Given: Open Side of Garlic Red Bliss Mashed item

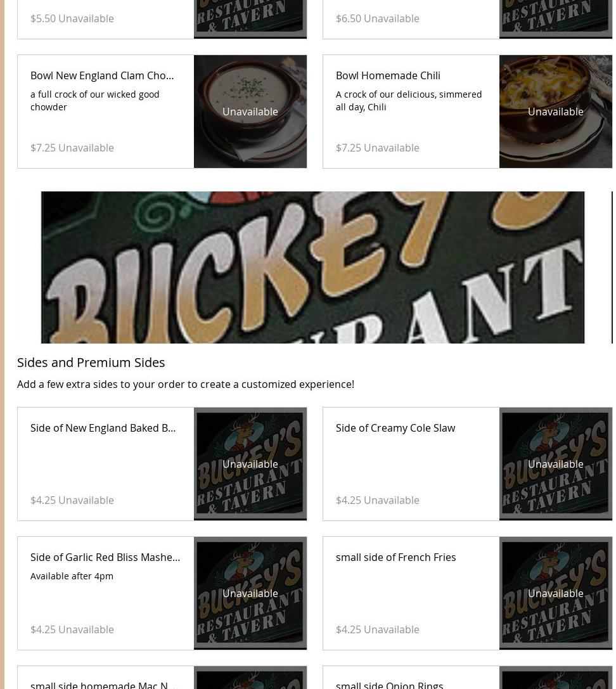Looking at the screenshot, I should coord(162,593).
